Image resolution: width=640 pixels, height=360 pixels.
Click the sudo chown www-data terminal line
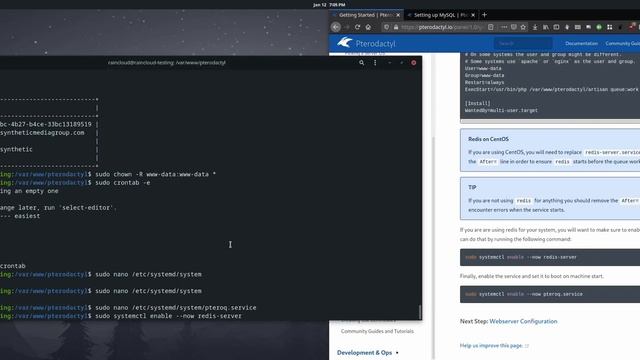[x=155, y=174]
